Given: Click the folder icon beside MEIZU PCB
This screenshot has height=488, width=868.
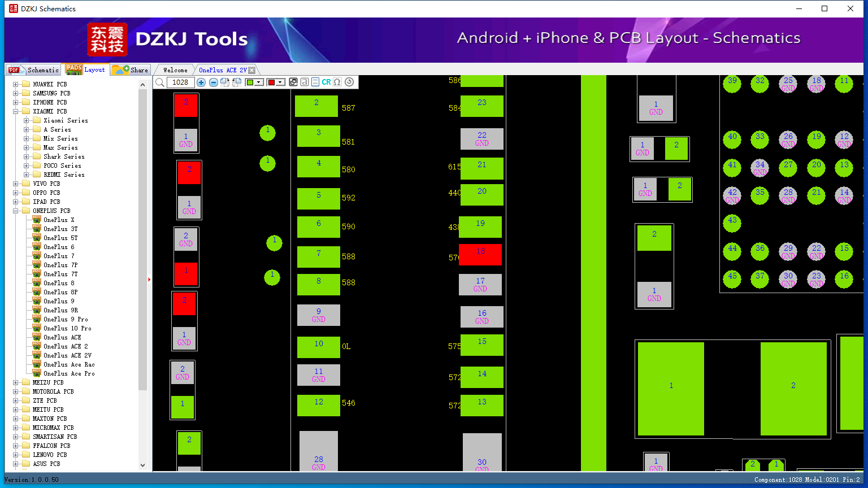Looking at the screenshot, I should coord(26,382).
